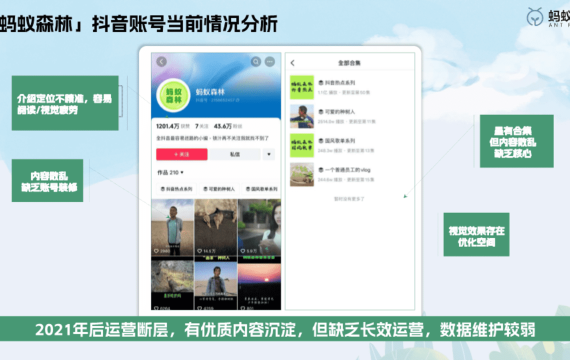Image resolution: width=570 pixels, height=360 pixels.
Task: Open the 国风故事系列 collection green cover icon
Action: point(302,145)
